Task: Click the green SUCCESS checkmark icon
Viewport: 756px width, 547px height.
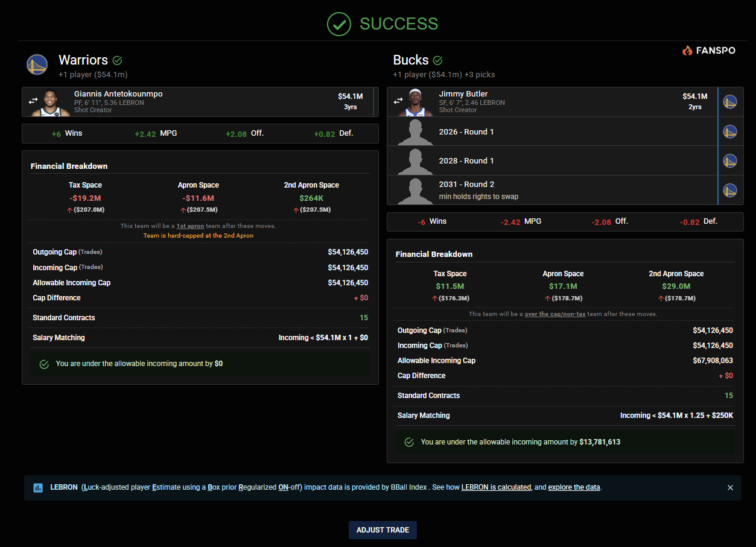Action: click(339, 24)
